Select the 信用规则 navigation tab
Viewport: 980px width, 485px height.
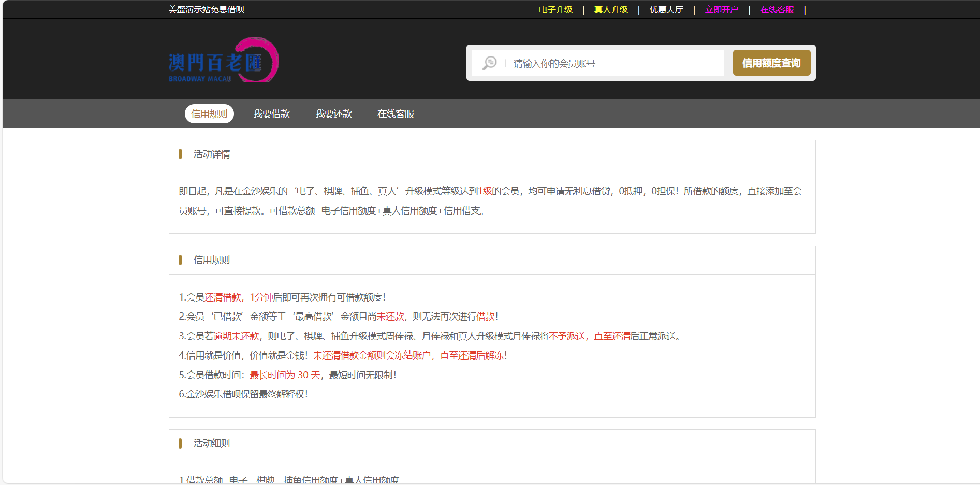click(x=209, y=114)
